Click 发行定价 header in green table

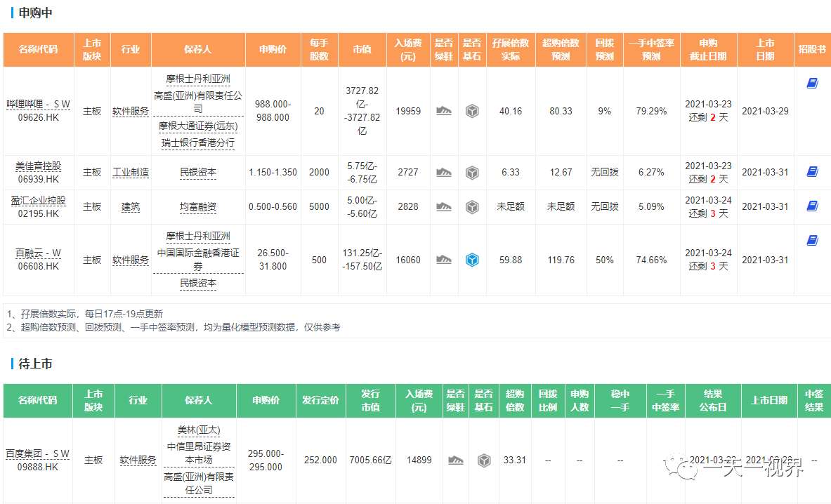click(x=320, y=400)
